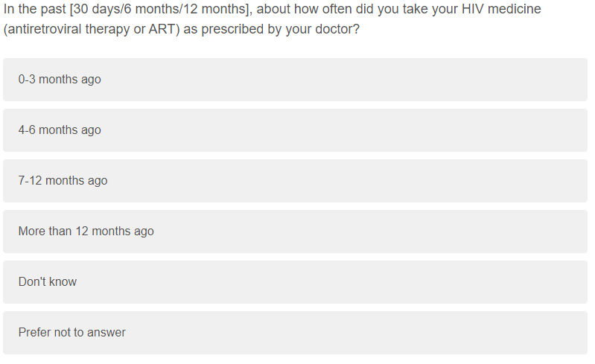Click the longest timeframe answer, over 12 months
This screenshot has width=595, height=364.
(295, 232)
